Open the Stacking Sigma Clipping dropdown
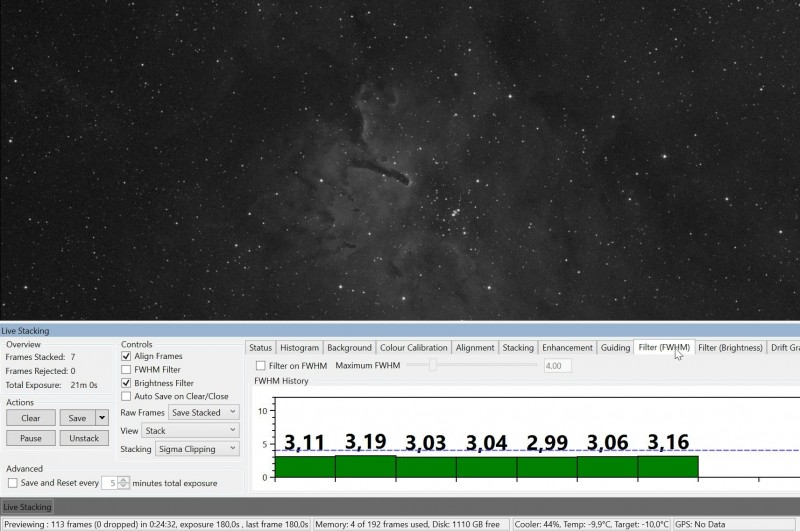 tap(197, 449)
